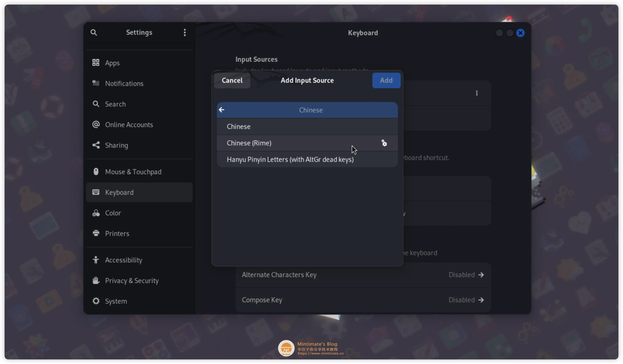
Task: Click the Mouse & Touchpad icon in sidebar
Action: tap(95, 172)
